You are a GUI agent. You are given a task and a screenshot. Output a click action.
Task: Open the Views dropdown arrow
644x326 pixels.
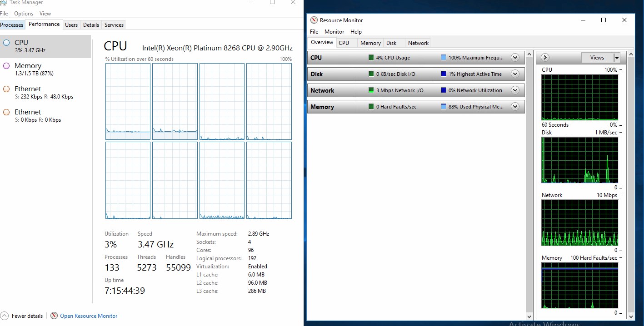(x=617, y=58)
